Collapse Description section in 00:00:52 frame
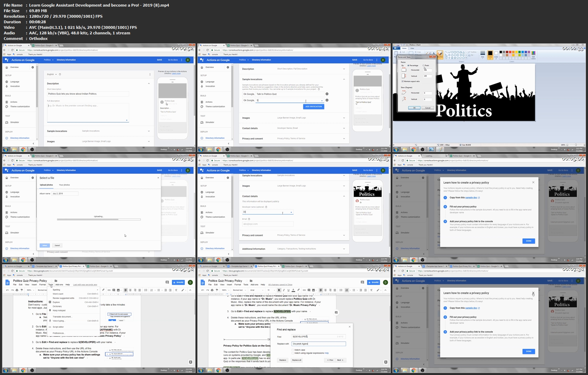This screenshot has height=375, width=588. [149, 83]
